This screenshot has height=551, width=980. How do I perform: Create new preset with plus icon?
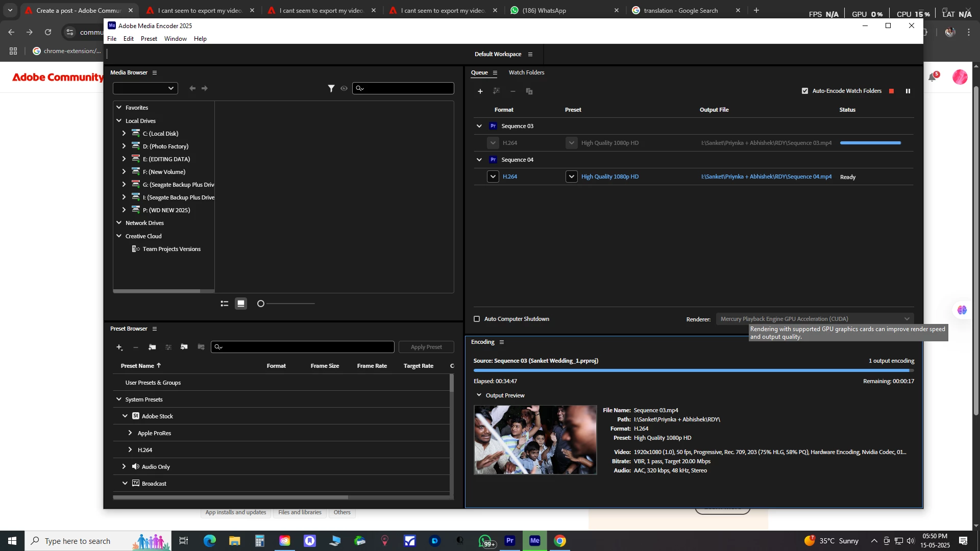119,347
